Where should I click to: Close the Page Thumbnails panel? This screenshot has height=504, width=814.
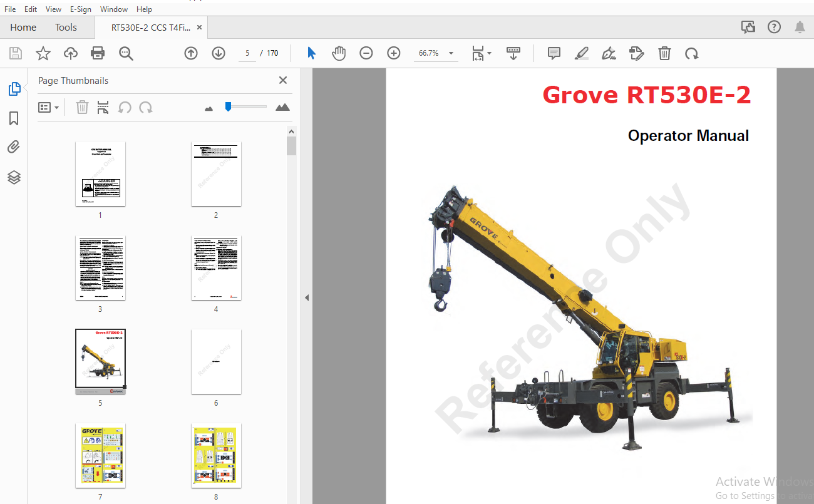pos(283,80)
